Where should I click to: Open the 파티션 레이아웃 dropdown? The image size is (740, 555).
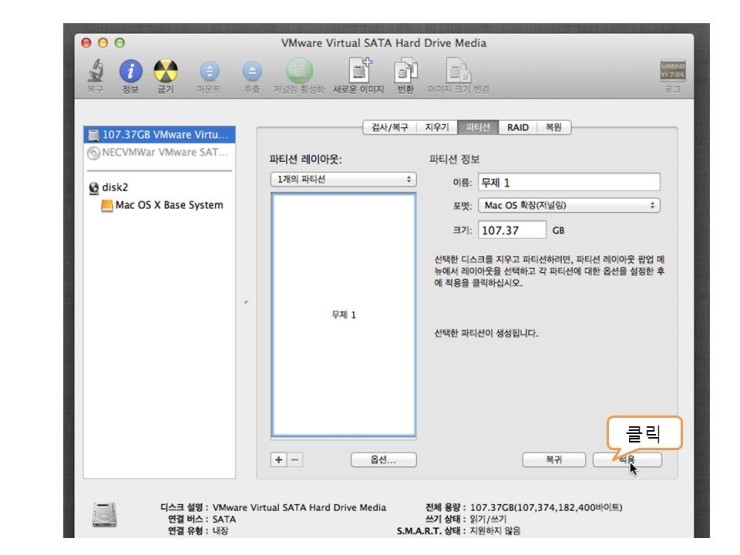[344, 179]
